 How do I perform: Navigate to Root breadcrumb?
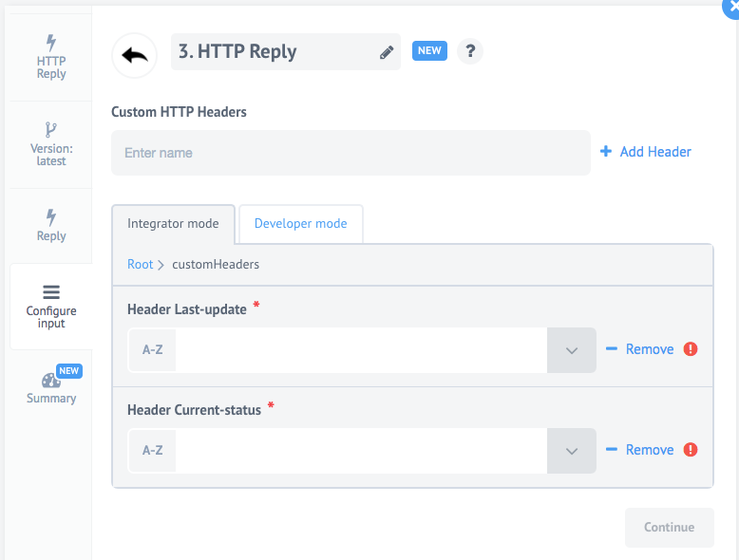[140, 264]
